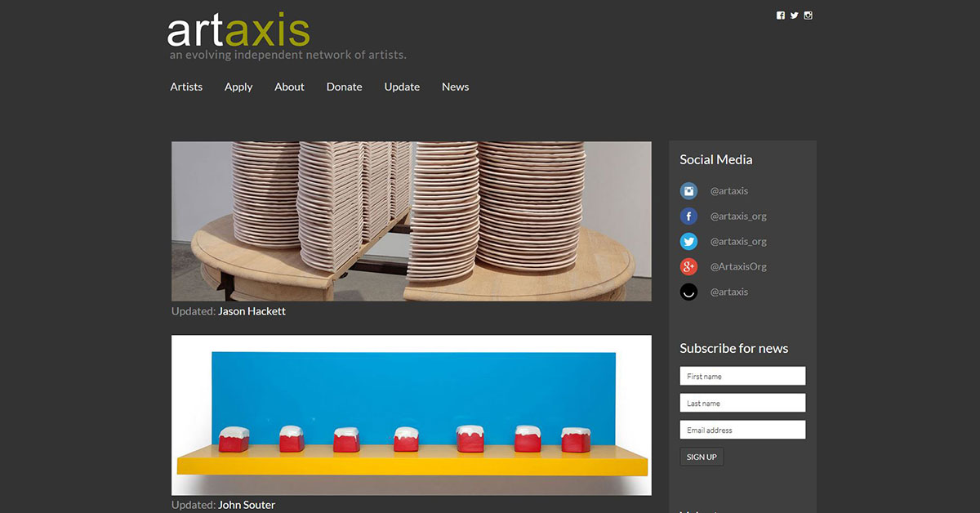
Task: Click the Email address input field
Action: tap(742, 429)
